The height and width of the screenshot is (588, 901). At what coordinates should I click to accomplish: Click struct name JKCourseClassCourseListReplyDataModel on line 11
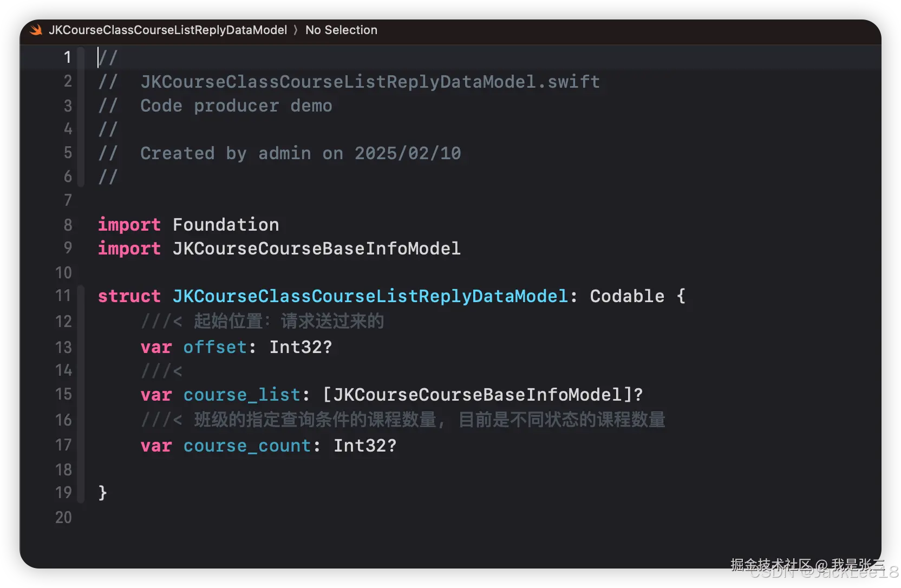370,296
